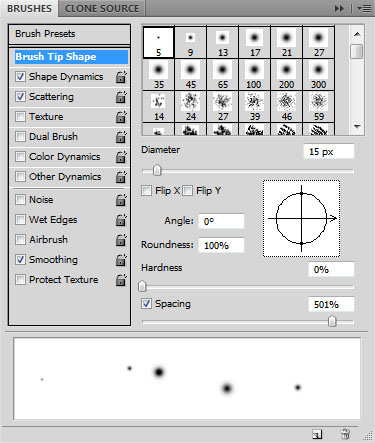
Task: Enable the Protect Texture checkbox
Action: 20,280
